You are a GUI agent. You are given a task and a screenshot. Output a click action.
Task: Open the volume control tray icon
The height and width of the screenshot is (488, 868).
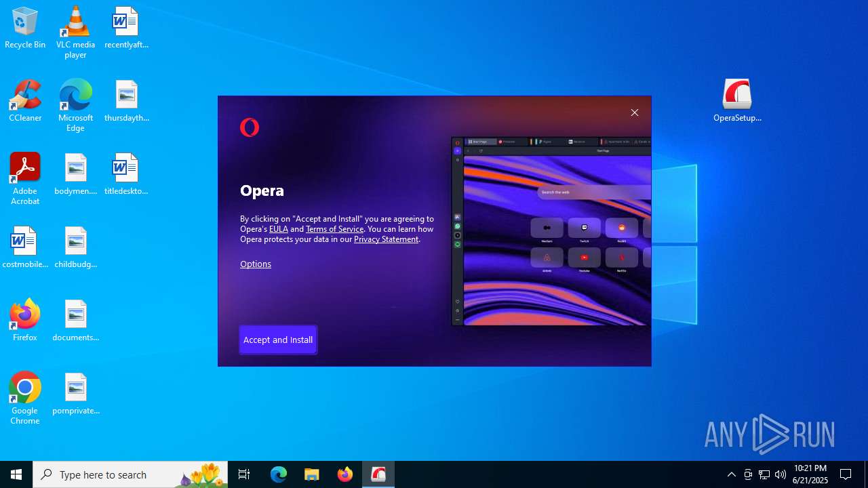(781, 474)
